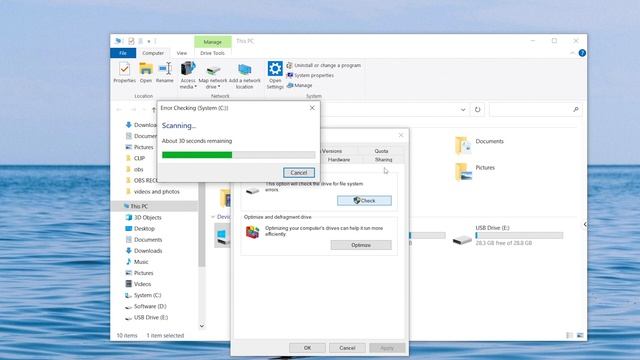The image size is (640, 360).
Task: Click the search magnifier icon
Action: pos(576,109)
